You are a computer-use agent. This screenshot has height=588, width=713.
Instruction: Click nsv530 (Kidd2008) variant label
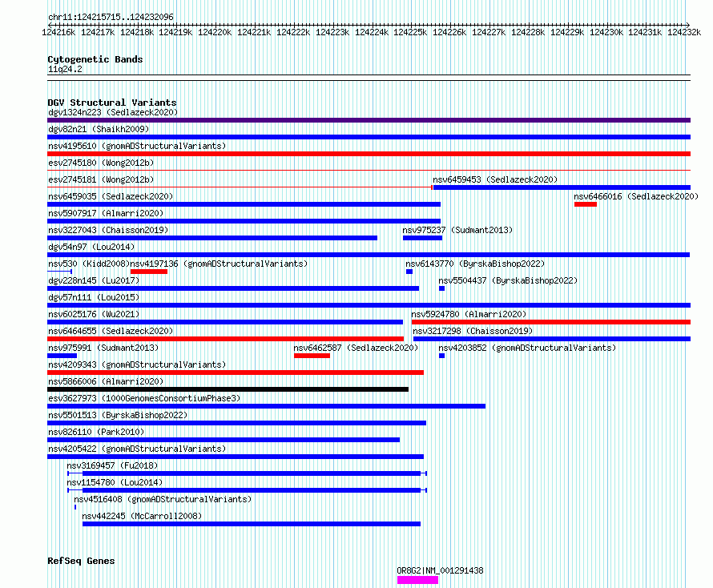(x=89, y=264)
